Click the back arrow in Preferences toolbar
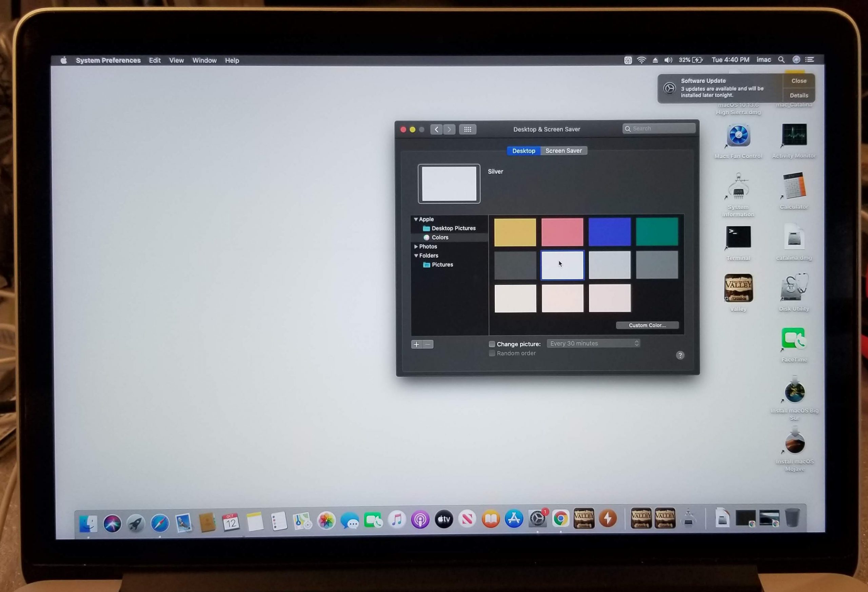868x592 pixels. click(x=436, y=129)
